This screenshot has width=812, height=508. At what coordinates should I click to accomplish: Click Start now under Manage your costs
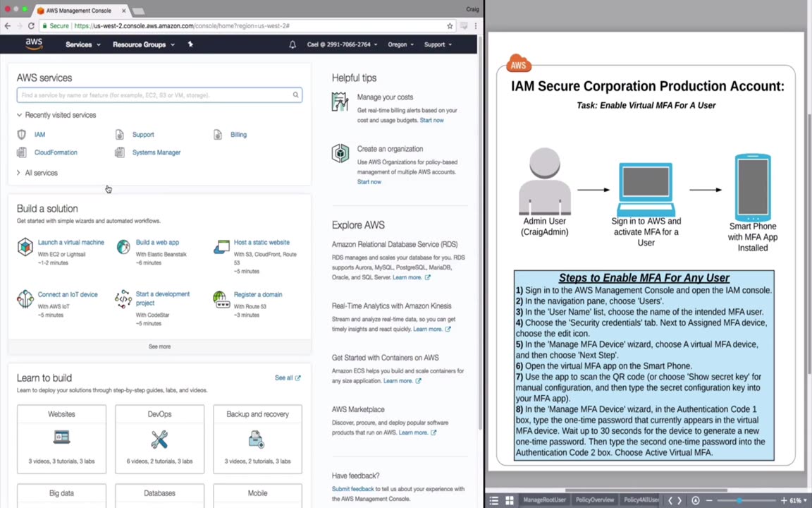[x=432, y=120]
